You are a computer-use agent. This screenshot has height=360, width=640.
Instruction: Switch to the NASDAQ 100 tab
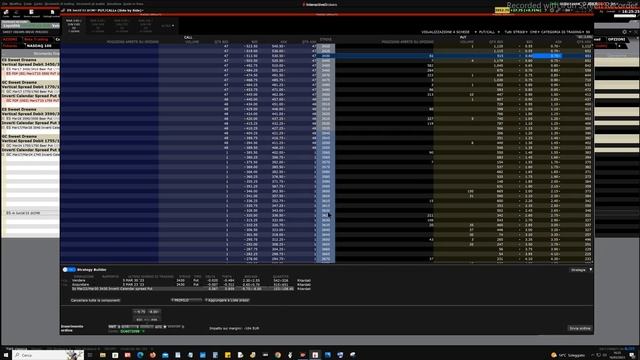40,46
